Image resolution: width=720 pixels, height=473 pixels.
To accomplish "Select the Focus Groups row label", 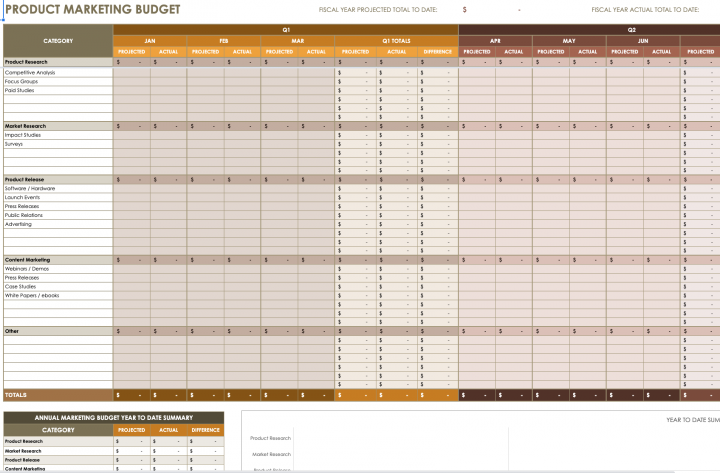I will click(x=22, y=81).
